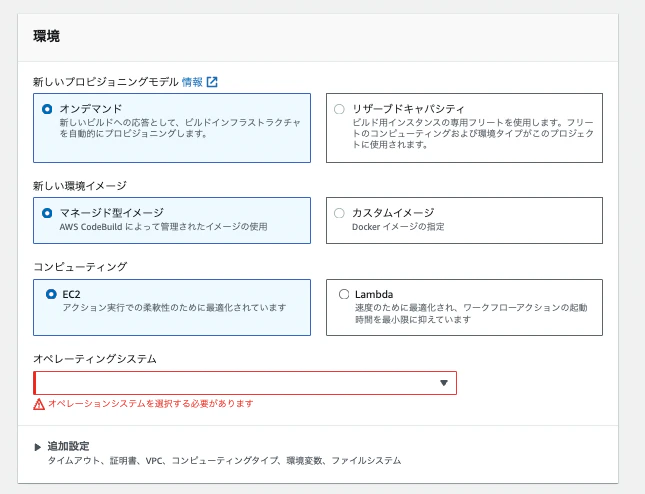Choose the マネージド型イメージ radio option

coord(47,213)
